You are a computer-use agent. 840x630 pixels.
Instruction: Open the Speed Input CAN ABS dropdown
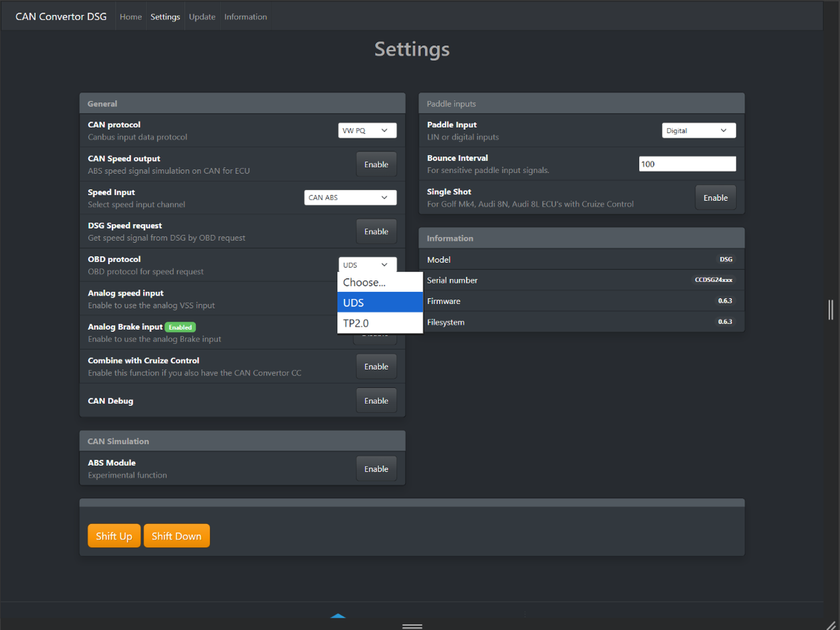tap(350, 197)
